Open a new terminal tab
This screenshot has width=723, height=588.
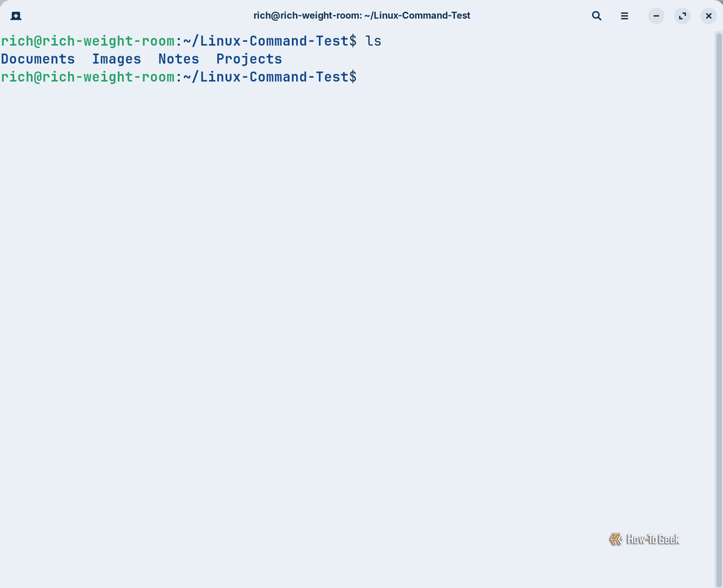16,16
